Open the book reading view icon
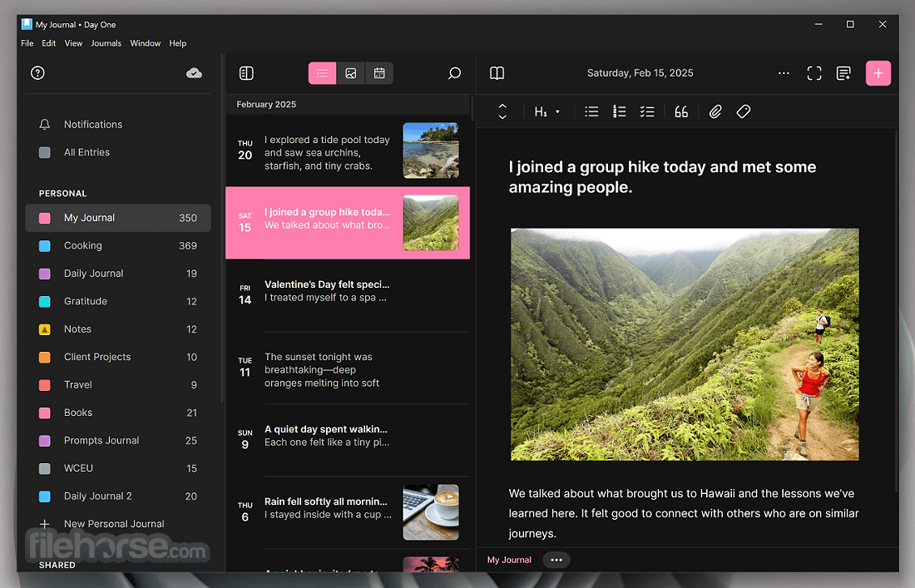 click(497, 73)
